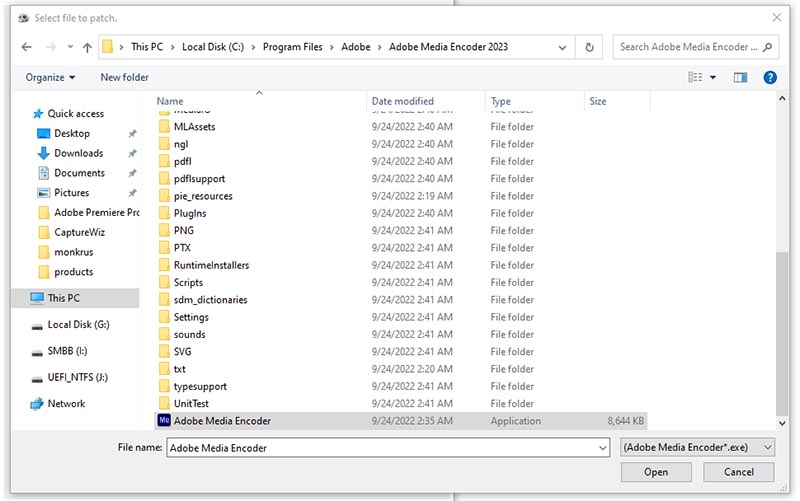Select Local Disk (G:) drive
Image resolution: width=800 pixels, height=501 pixels.
[78, 325]
